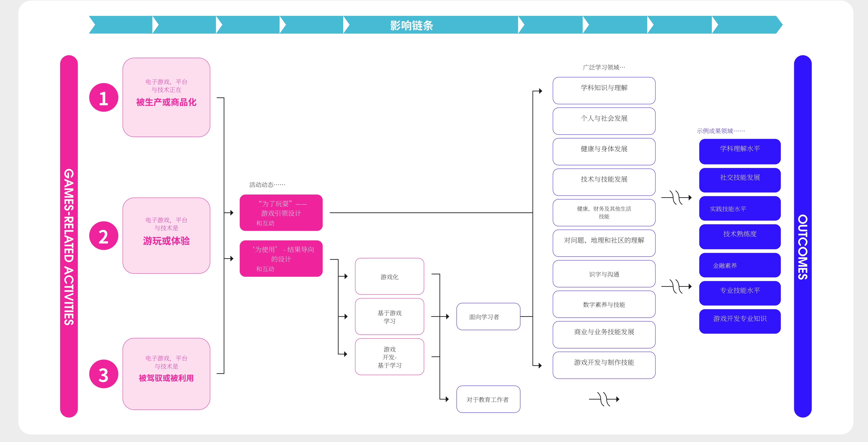Click the 影响链条 arrow banner title
The height and width of the screenshot is (442, 868).
pyautogui.click(x=411, y=25)
